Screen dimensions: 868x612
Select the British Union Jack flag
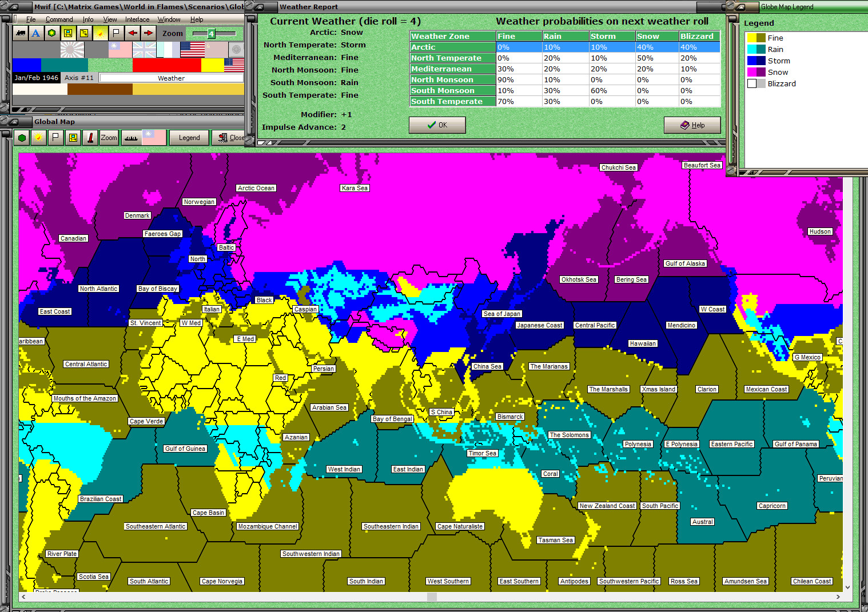144,50
